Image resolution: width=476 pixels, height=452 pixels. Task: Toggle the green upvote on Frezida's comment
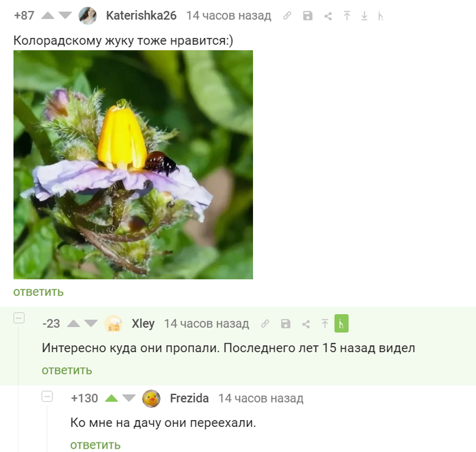click(112, 398)
